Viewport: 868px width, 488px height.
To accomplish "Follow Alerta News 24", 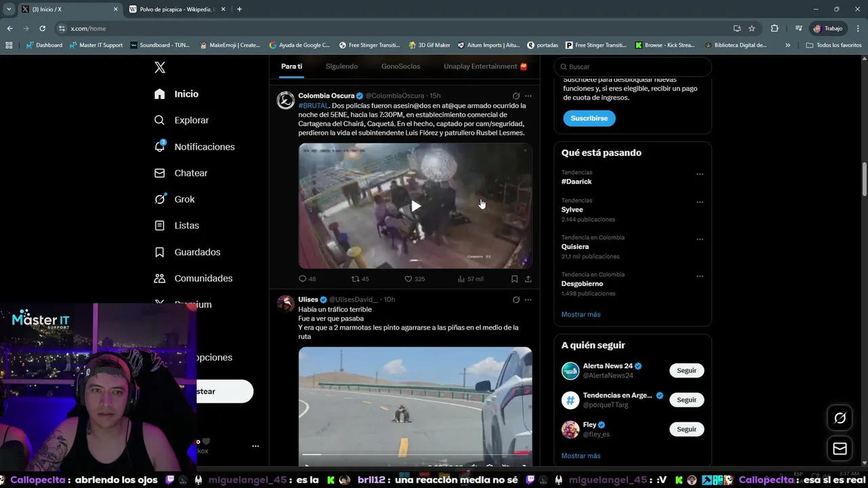I will coord(686,371).
